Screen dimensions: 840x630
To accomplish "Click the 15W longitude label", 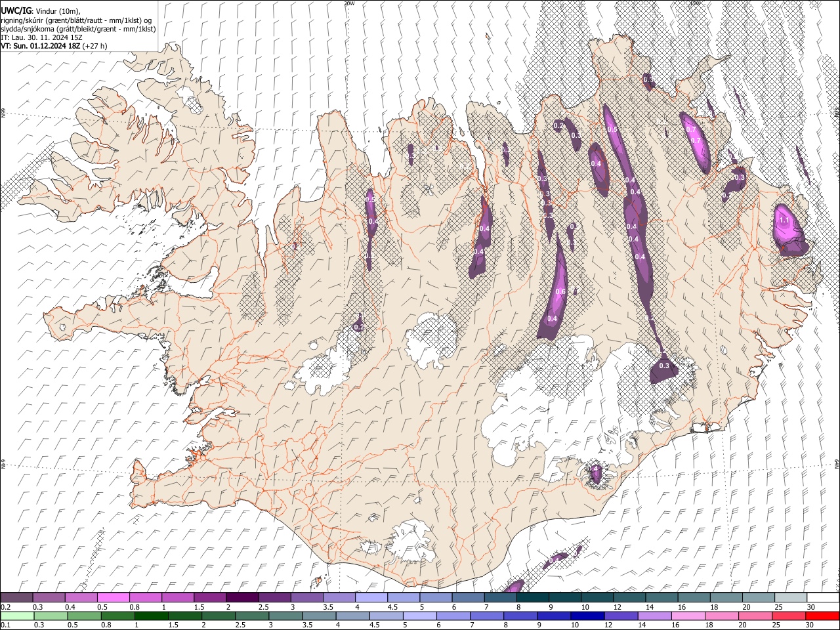I will [x=696, y=3].
